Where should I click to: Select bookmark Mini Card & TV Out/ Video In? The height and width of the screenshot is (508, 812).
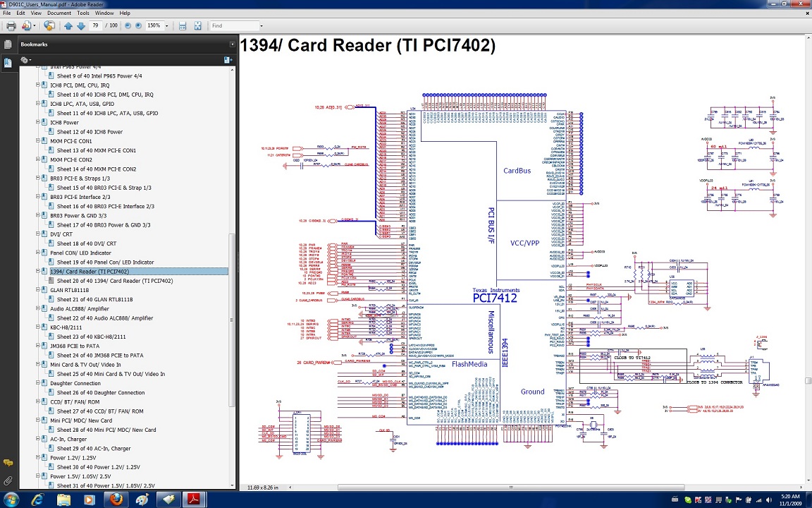[x=85, y=365]
